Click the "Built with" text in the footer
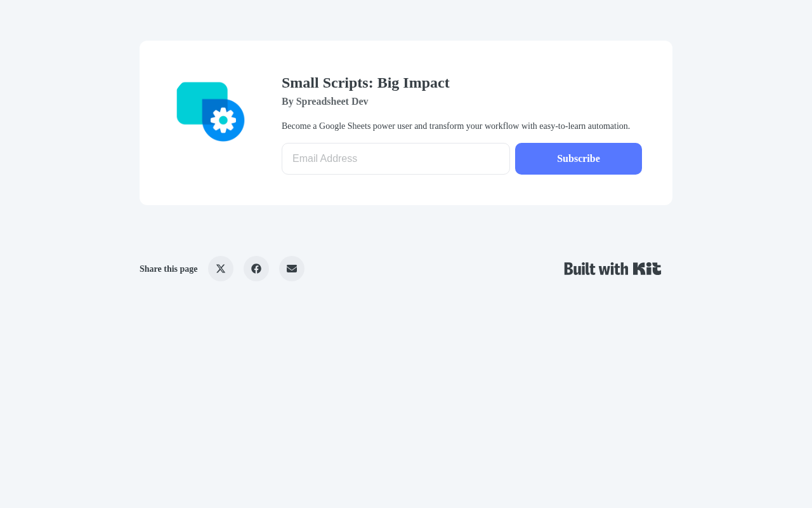Image resolution: width=812 pixels, height=508 pixels. coord(596,269)
